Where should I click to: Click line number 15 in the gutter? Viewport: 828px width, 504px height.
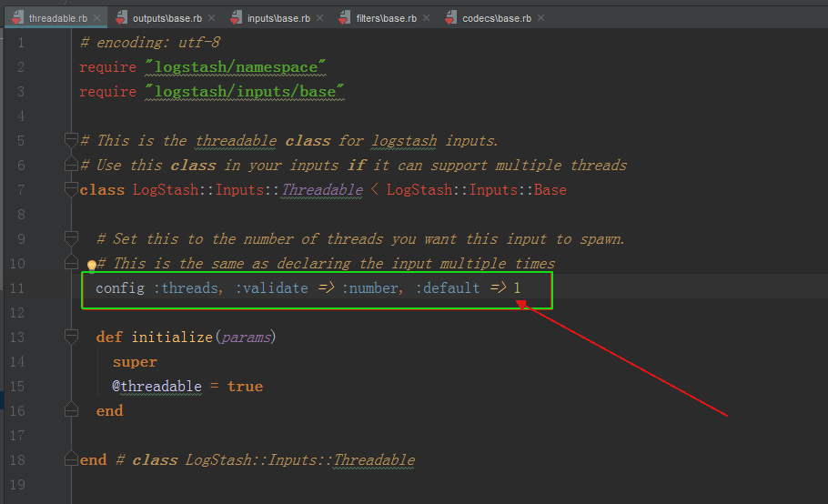(x=17, y=387)
